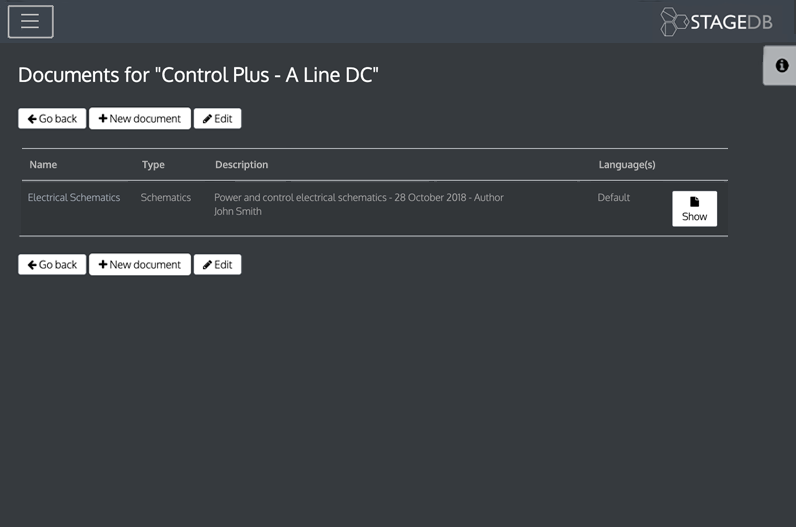Screen dimensions: 796x527
Task: Click the StageDB logo
Action: (x=716, y=22)
